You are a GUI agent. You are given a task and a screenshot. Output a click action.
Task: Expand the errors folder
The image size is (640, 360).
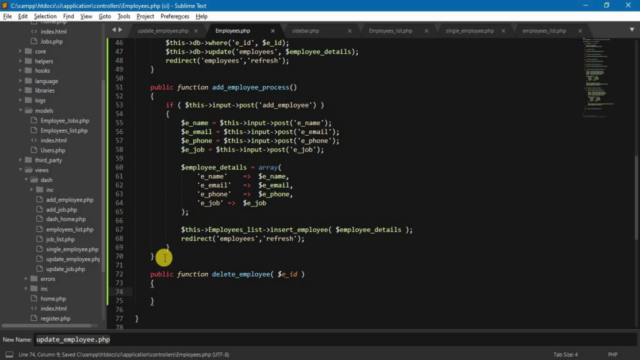click(26, 279)
